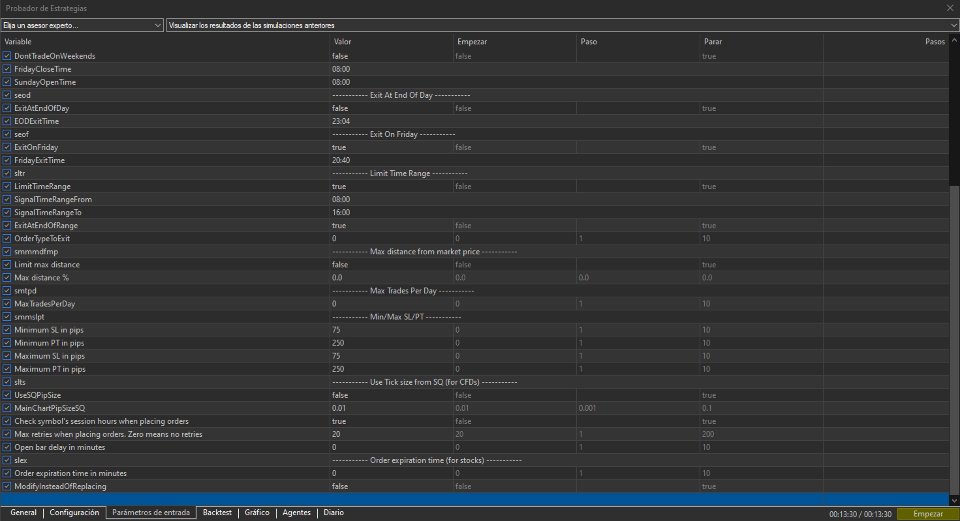960x521 pixels.
Task: Edit the MainChartPipSizeSQ value 0.01
Action: (x=339, y=408)
